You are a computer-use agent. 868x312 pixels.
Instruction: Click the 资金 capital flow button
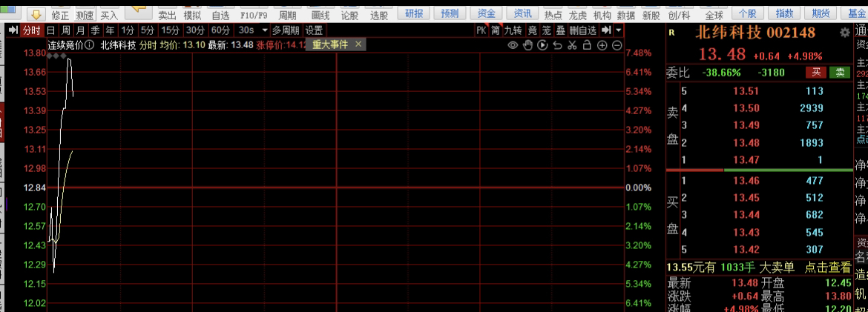point(486,13)
